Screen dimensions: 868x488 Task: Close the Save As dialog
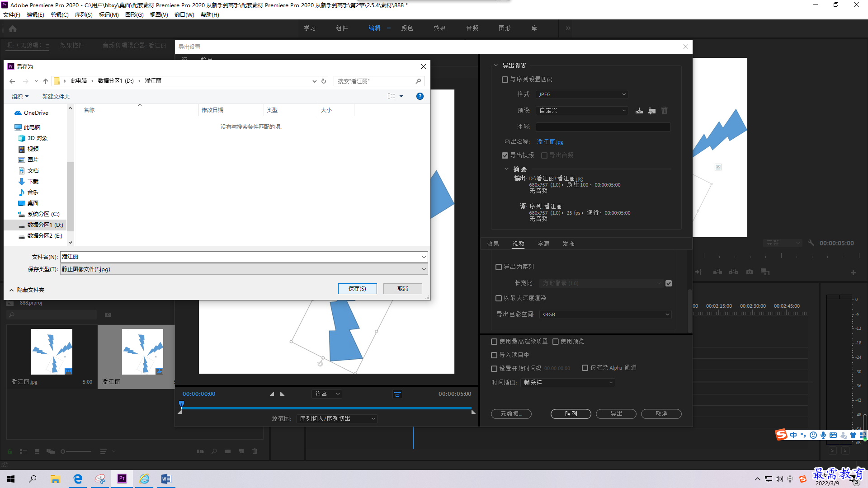(424, 66)
